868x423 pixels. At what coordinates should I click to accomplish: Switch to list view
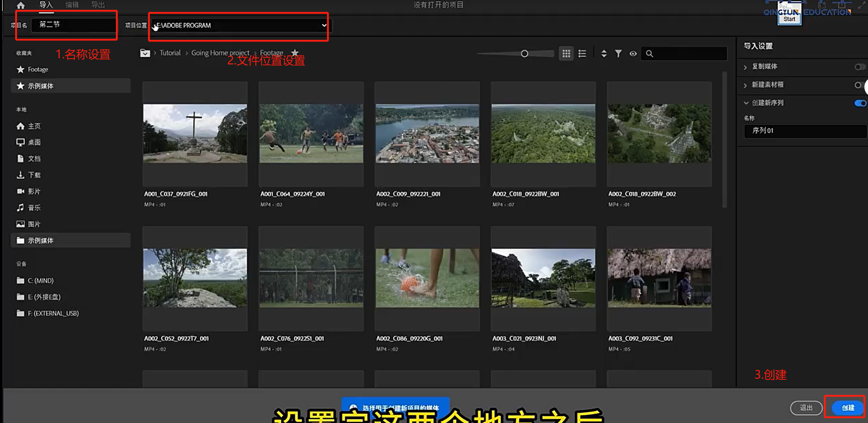click(582, 54)
